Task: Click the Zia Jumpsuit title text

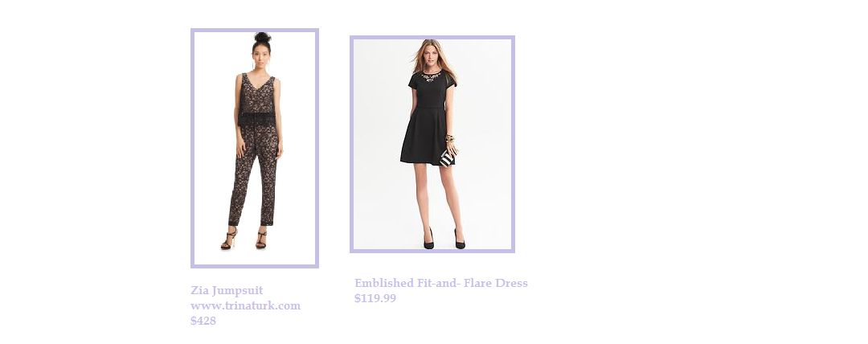Action: 227,291
